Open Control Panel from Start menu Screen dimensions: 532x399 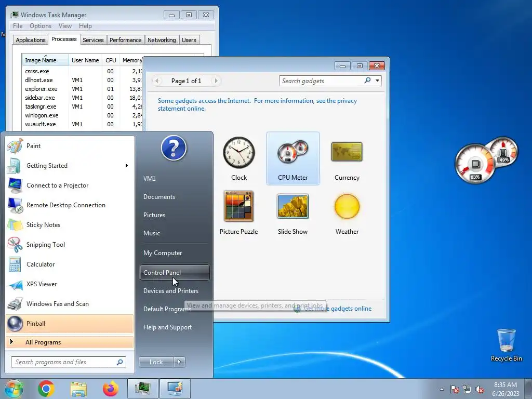point(175,272)
